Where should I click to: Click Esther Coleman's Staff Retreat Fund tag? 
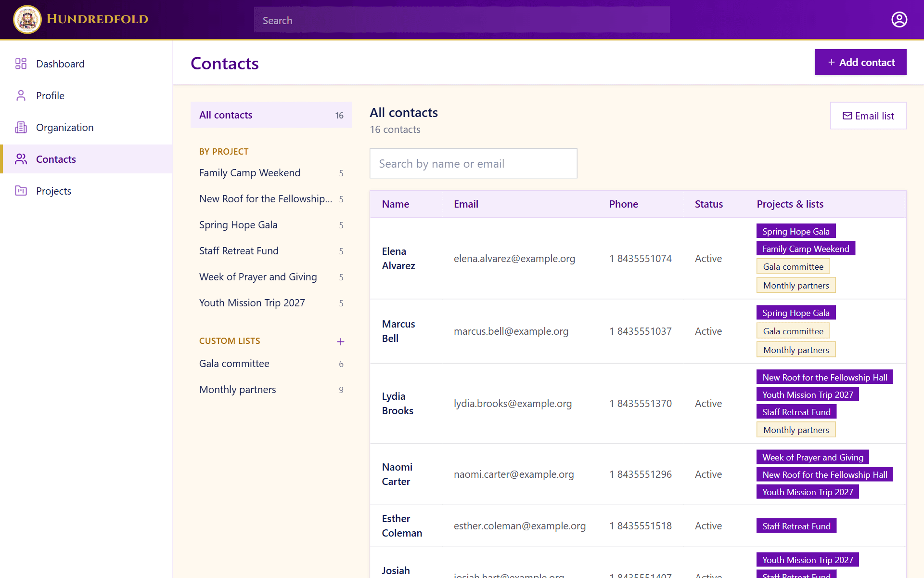[x=796, y=526]
